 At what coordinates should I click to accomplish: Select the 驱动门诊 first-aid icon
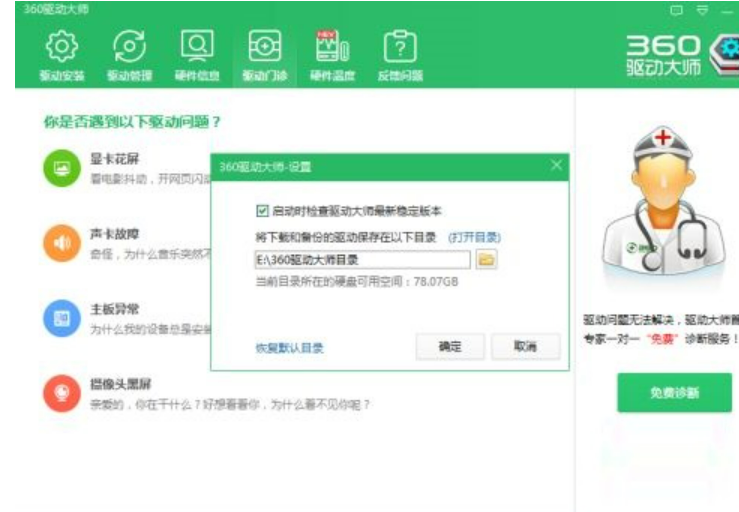tap(264, 46)
